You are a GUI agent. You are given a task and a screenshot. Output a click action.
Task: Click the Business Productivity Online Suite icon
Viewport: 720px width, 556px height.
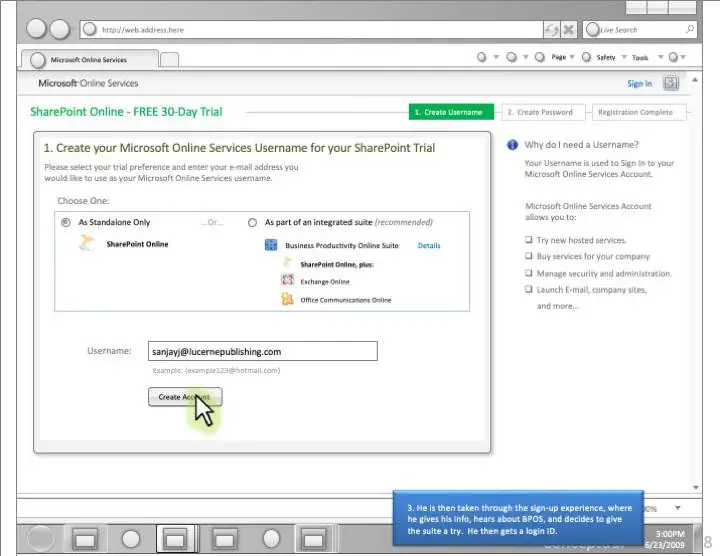click(271, 245)
